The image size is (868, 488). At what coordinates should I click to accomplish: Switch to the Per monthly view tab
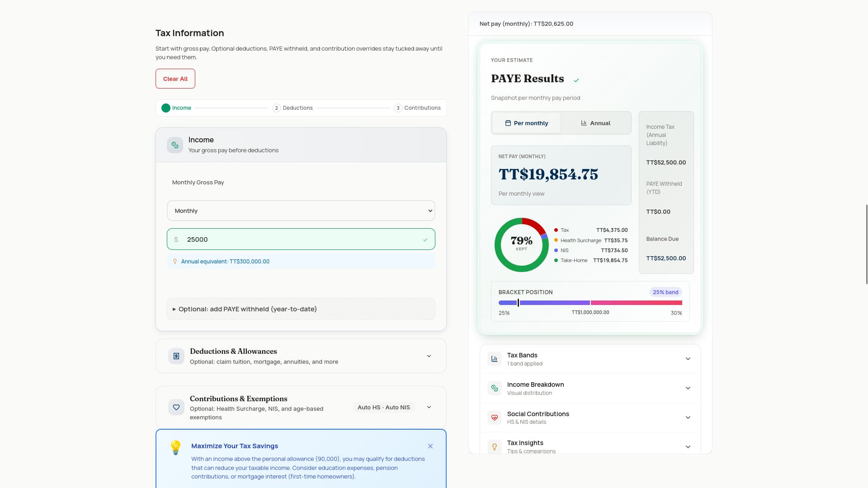click(x=527, y=123)
